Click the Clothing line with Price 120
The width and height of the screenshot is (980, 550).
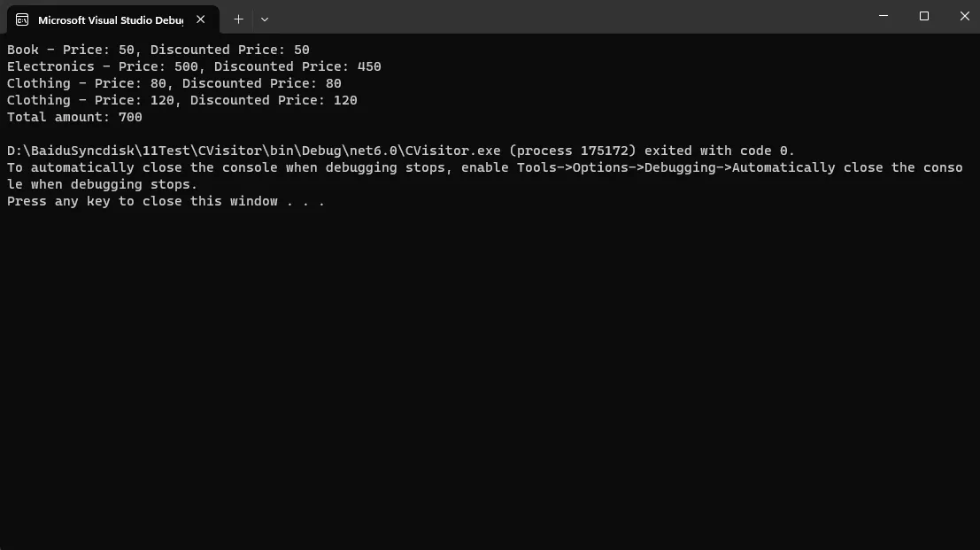click(x=181, y=100)
